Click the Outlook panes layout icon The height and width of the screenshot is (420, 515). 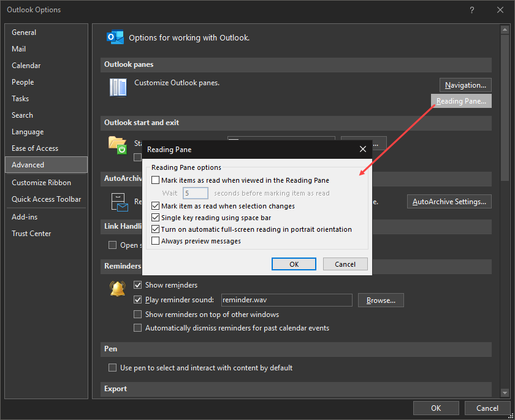tap(118, 87)
